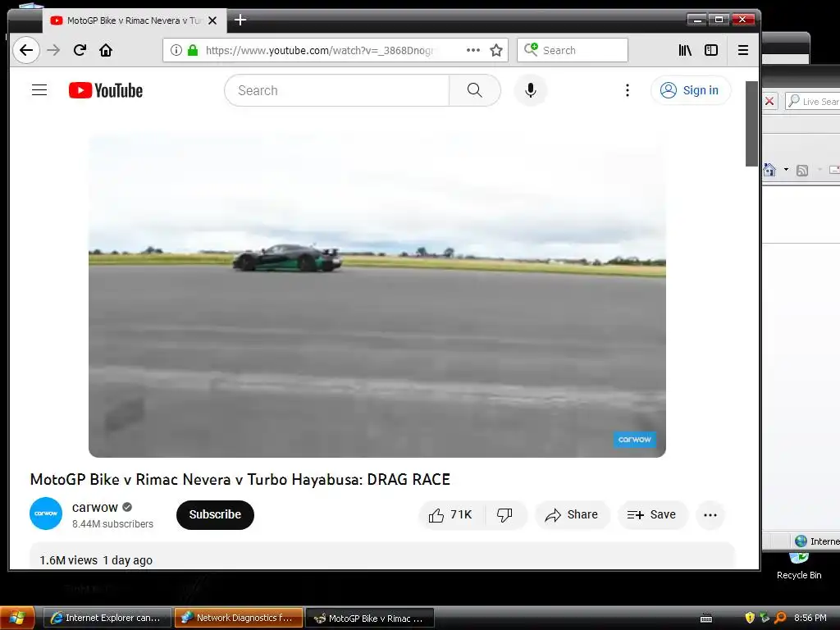Close the MotoGP Bike YouTube tab

pyautogui.click(x=212, y=21)
